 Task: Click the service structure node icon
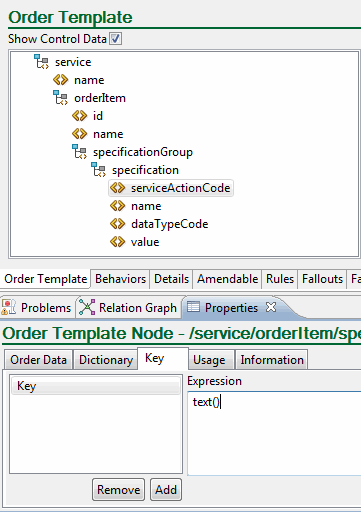(x=42, y=62)
